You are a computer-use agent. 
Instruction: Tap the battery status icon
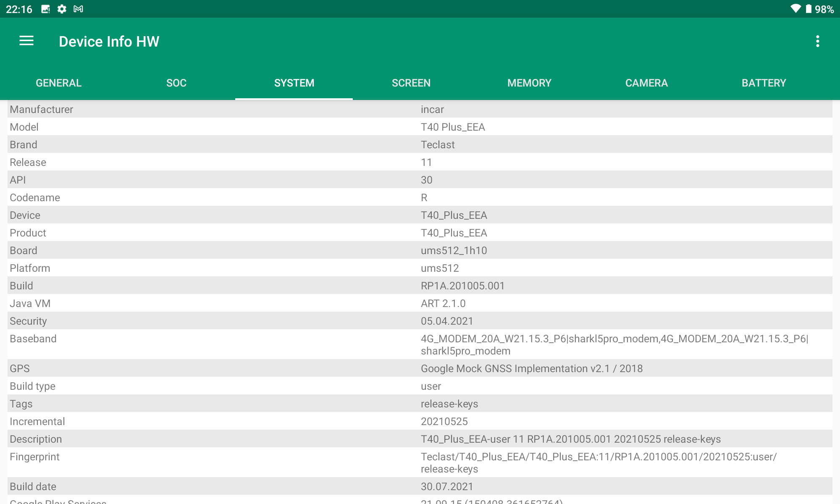[x=808, y=9]
